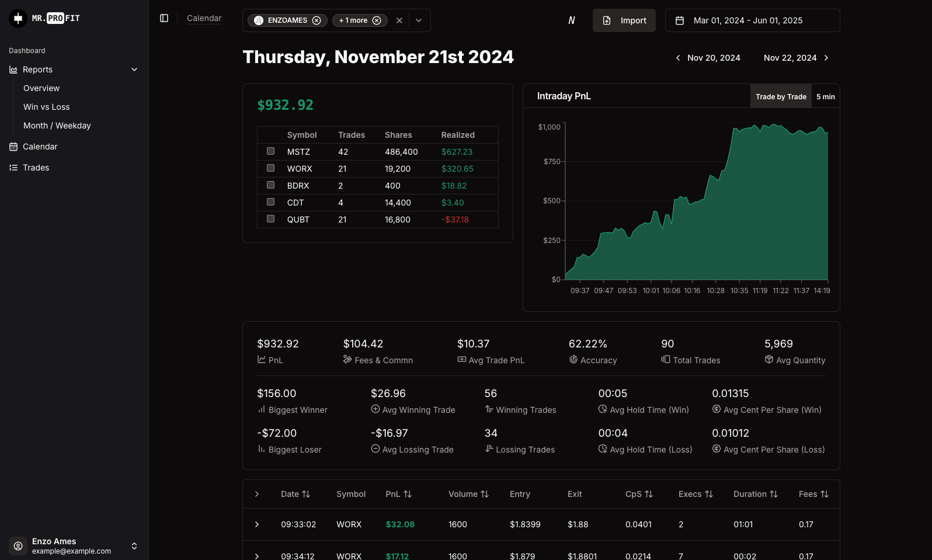Click the Calendar sidebar icon
The height and width of the screenshot is (560, 932).
click(x=13, y=147)
